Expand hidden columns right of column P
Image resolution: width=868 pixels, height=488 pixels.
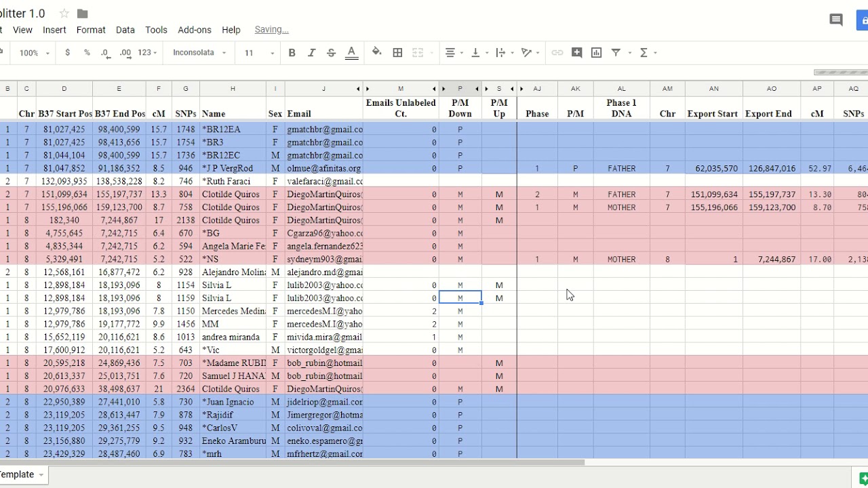pos(477,89)
